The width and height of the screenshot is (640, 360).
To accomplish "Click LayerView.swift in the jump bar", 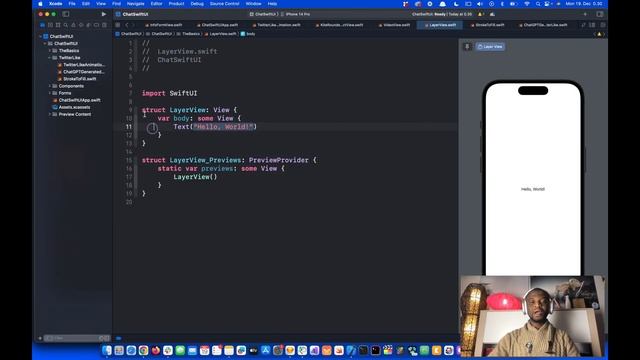I will click(x=220, y=34).
